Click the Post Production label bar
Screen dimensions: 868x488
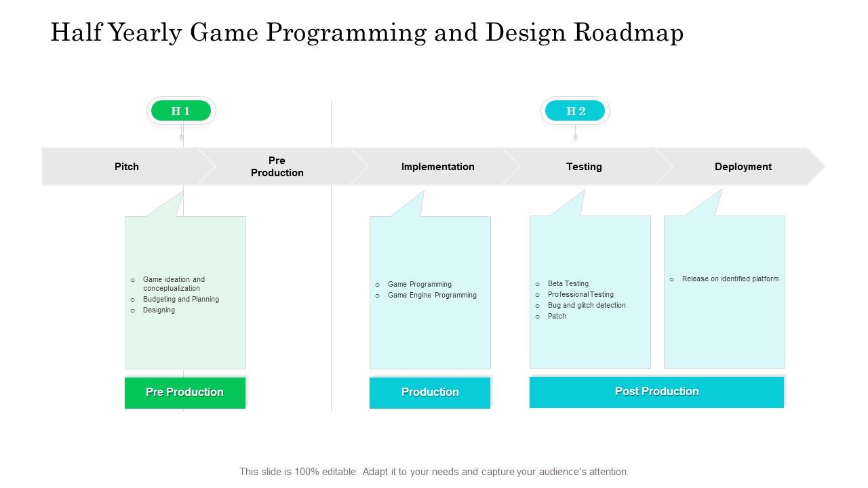(x=656, y=392)
